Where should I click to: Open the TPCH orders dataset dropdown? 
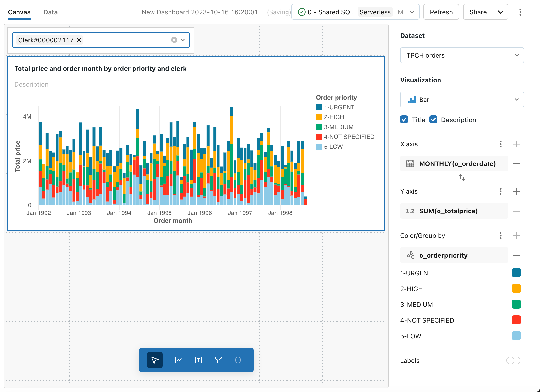pyautogui.click(x=462, y=55)
